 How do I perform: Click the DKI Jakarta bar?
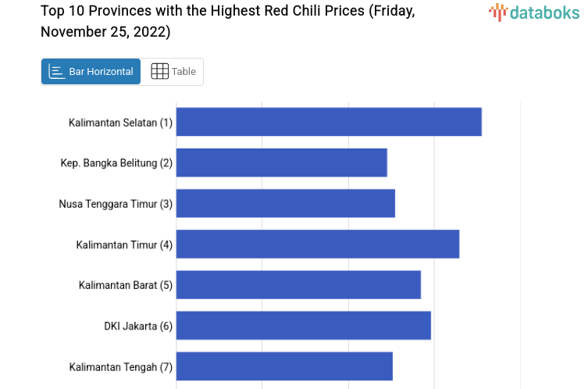point(304,325)
